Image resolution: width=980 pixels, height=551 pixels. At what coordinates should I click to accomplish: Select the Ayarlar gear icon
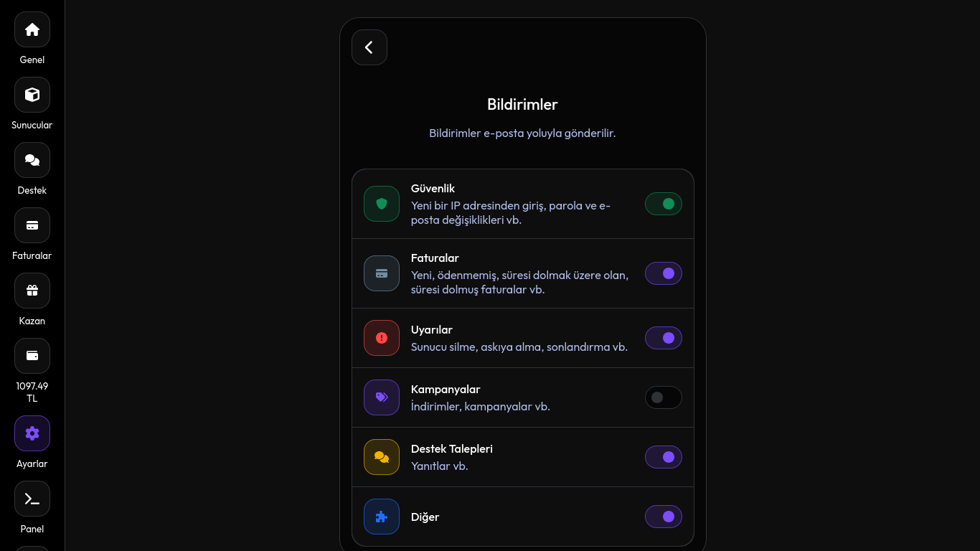click(32, 433)
